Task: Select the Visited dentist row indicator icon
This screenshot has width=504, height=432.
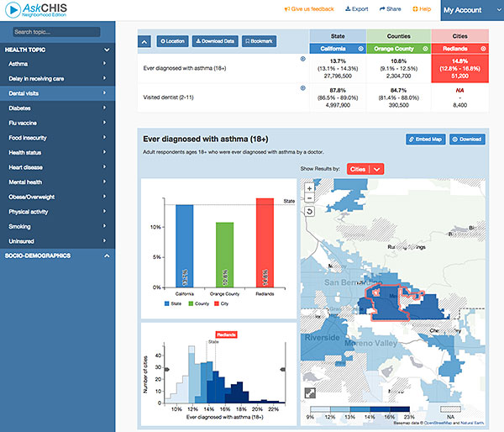Action: click(302, 88)
